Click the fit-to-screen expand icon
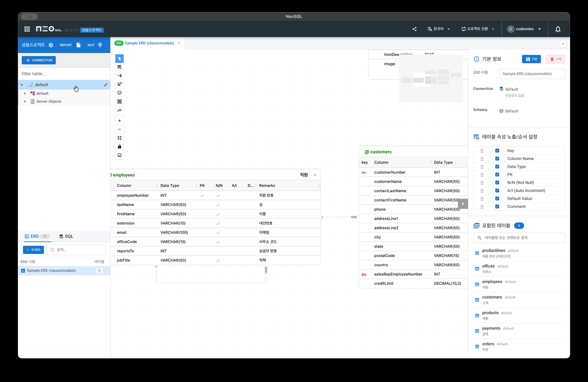588x382 pixels. 120,138
